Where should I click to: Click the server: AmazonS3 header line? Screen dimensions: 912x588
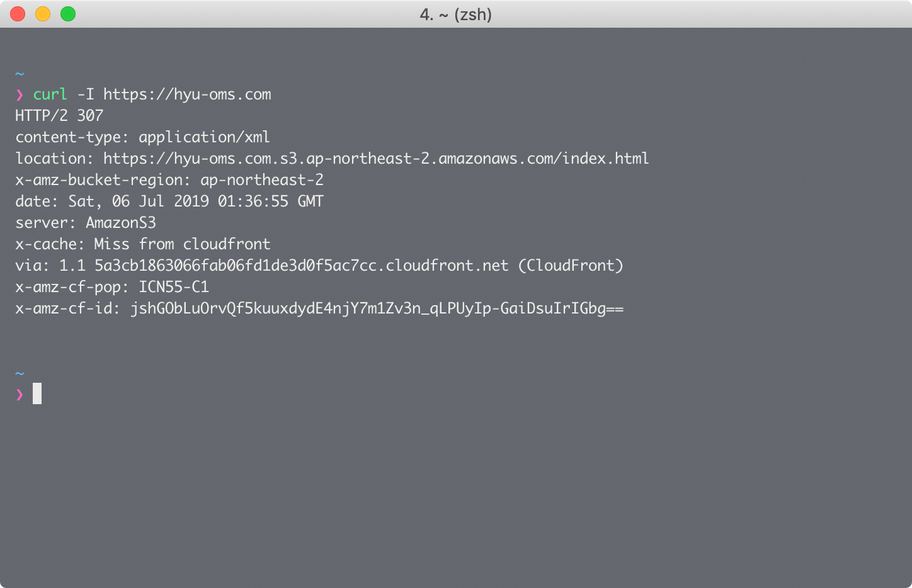(x=86, y=222)
